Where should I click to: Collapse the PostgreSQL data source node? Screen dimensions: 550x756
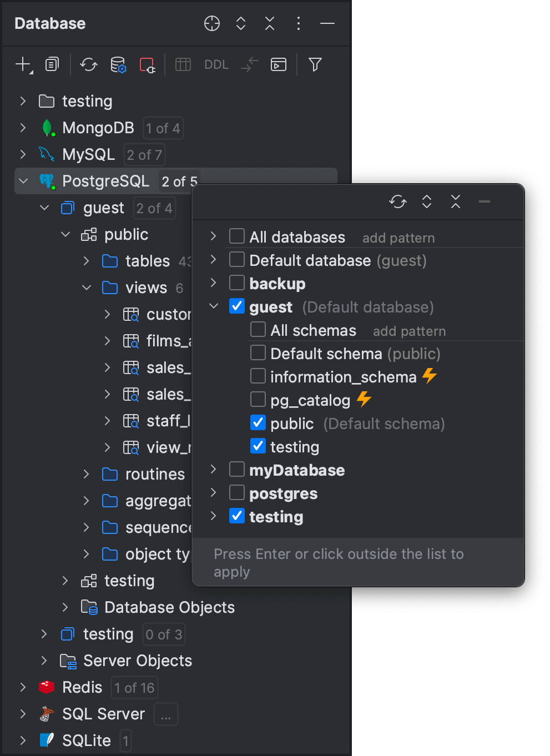23,181
